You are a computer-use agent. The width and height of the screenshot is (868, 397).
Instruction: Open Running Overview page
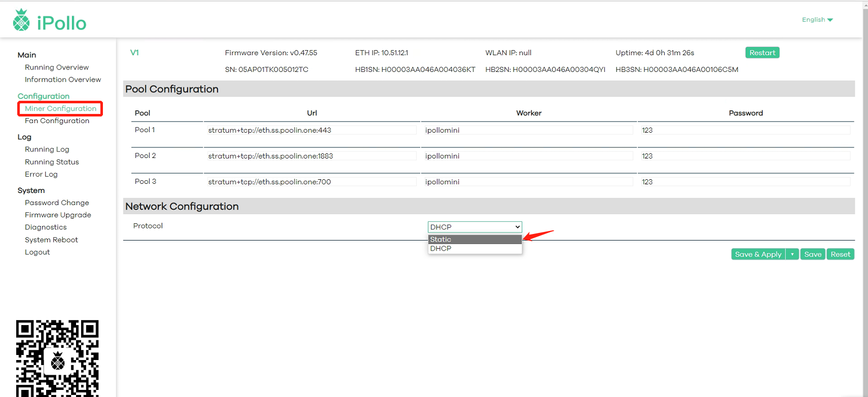(57, 67)
